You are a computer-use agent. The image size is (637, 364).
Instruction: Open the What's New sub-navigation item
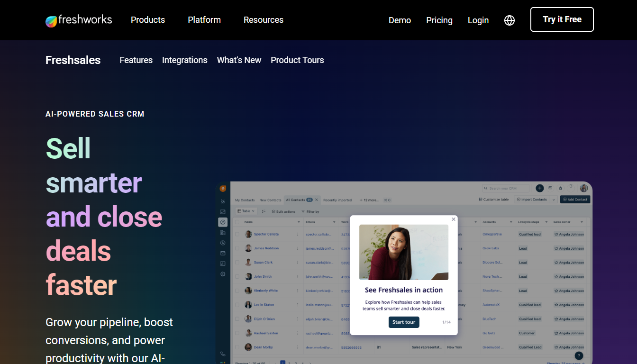239,60
